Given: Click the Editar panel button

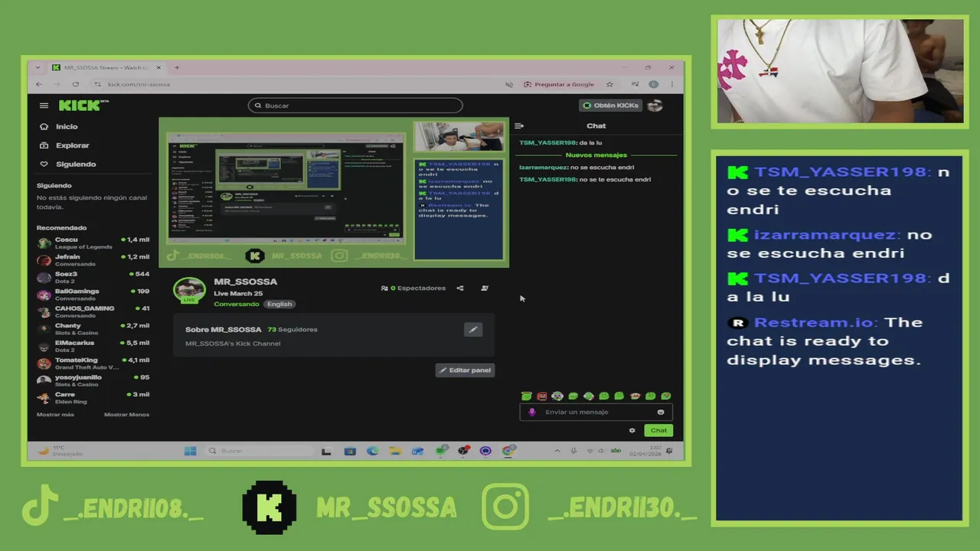Looking at the screenshot, I should click(465, 370).
